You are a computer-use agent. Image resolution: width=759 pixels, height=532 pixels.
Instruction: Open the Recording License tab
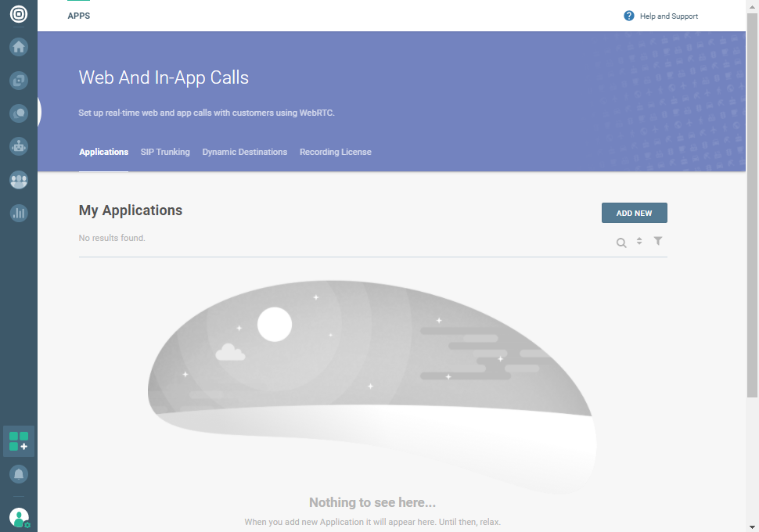336,152
